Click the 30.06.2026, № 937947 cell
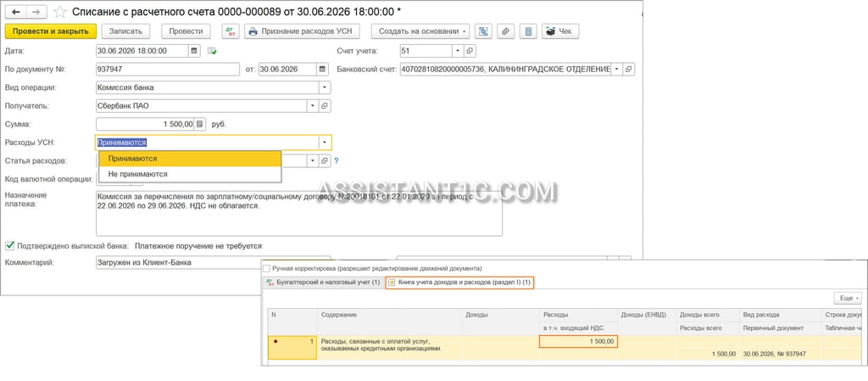This screenshot has width=868, height=381. pos(781,353)
